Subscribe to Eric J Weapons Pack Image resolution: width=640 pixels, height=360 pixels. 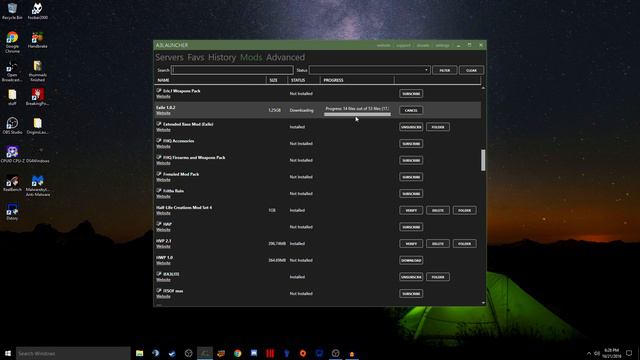411,93
